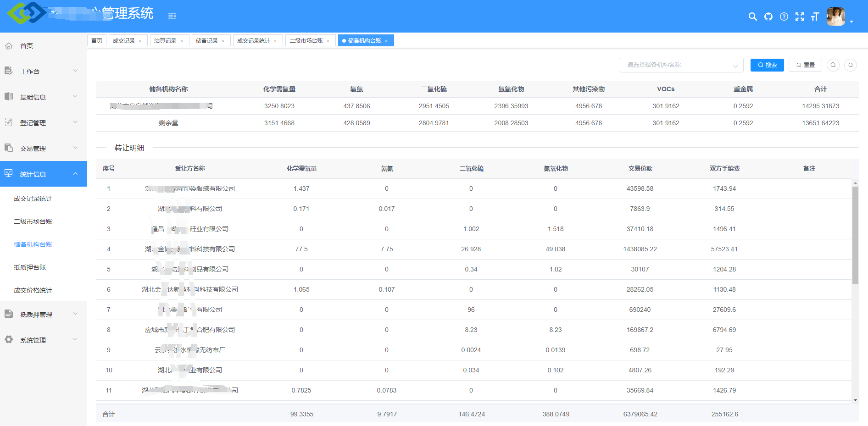868x426 pixels.
Task: Open the help question mark icon
Action: (x=784, y=17)
